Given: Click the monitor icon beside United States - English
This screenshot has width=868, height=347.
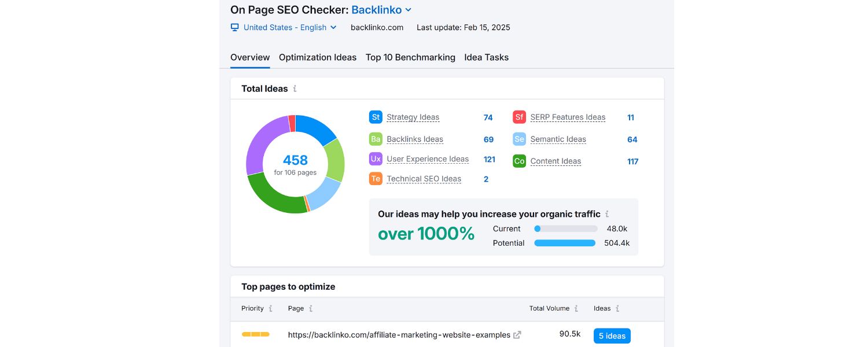Looking at the screenshot, I should click(x=234, y=27).
